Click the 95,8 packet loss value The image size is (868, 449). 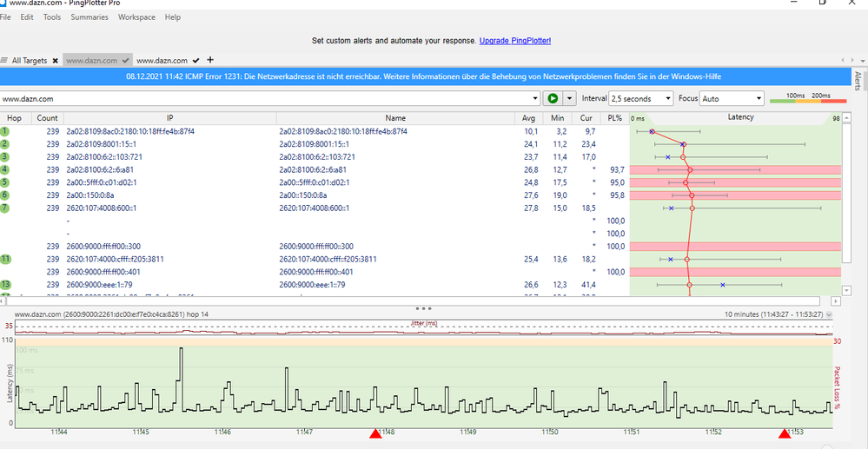(x=617, y=195)
